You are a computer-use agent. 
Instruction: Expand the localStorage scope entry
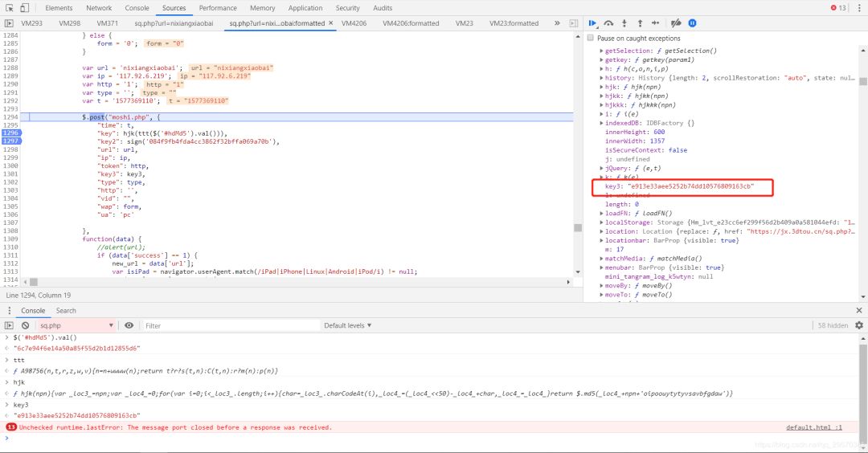coord(602,222)
